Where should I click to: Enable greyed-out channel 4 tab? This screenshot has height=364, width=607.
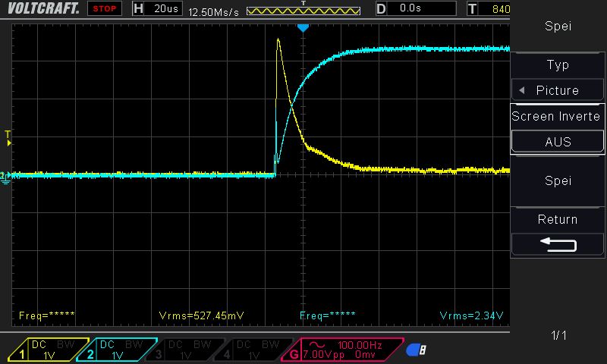(253, 350)
